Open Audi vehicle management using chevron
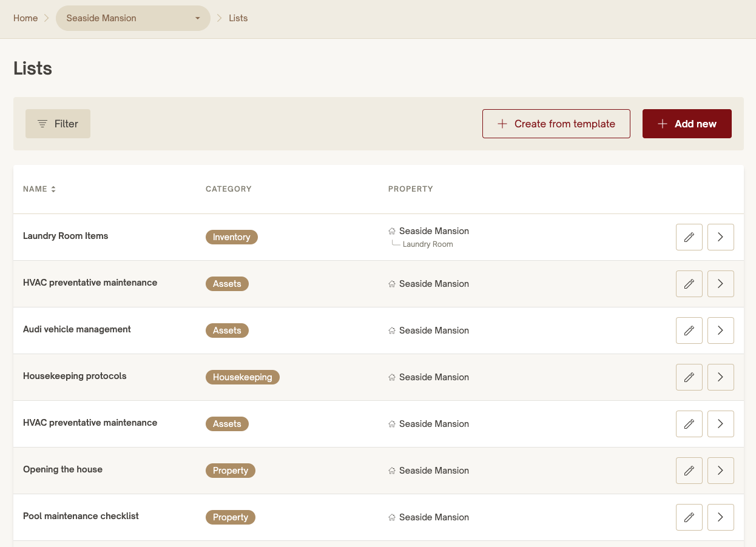The height and width of the screenshot is (547, 756). click(x=720, y=331)
